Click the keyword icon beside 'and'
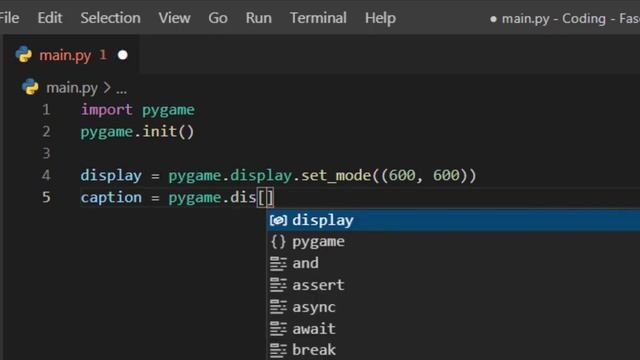The image size is (640, 360). 278,264
